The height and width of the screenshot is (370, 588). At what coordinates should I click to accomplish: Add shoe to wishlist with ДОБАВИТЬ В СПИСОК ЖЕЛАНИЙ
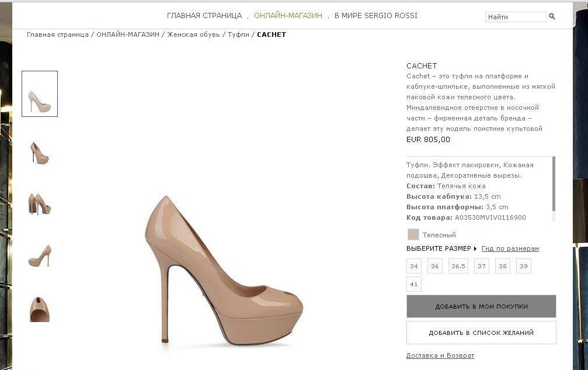(481, 333)
